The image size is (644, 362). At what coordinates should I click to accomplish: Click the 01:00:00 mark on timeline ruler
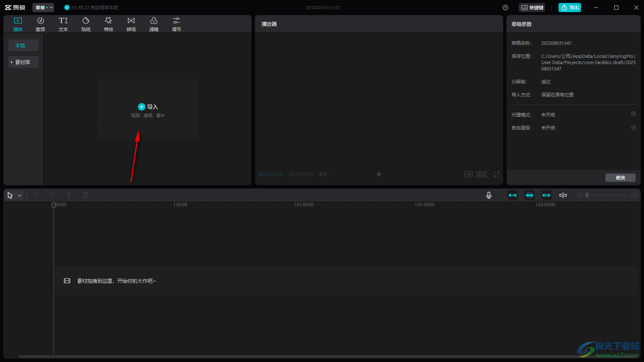coord(305,205)
